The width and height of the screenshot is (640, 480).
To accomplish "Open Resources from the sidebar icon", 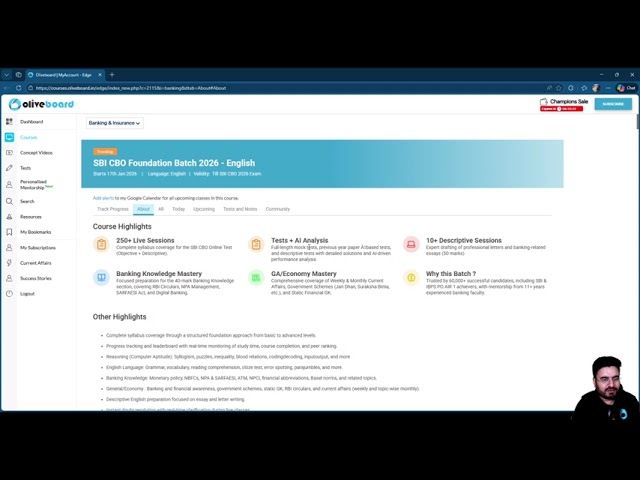I will [x=9, y=217].
